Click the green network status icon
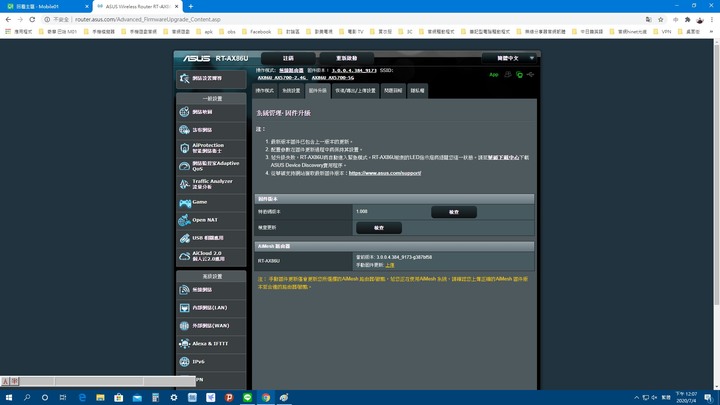The width and height of the screenshot is (720, 405). point(519,74)
